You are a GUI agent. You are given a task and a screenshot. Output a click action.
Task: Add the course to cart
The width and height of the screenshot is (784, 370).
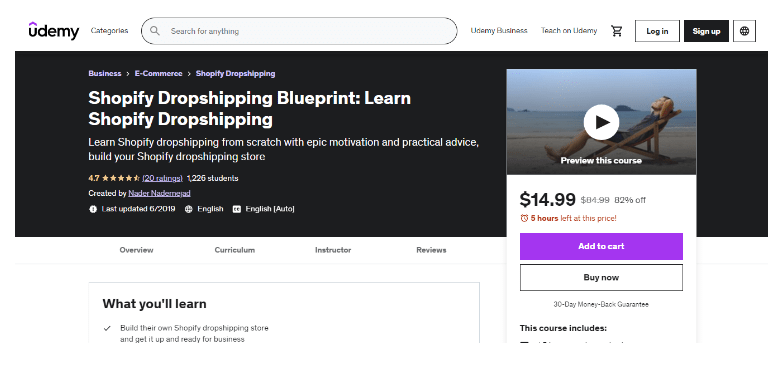coord(601,246)
